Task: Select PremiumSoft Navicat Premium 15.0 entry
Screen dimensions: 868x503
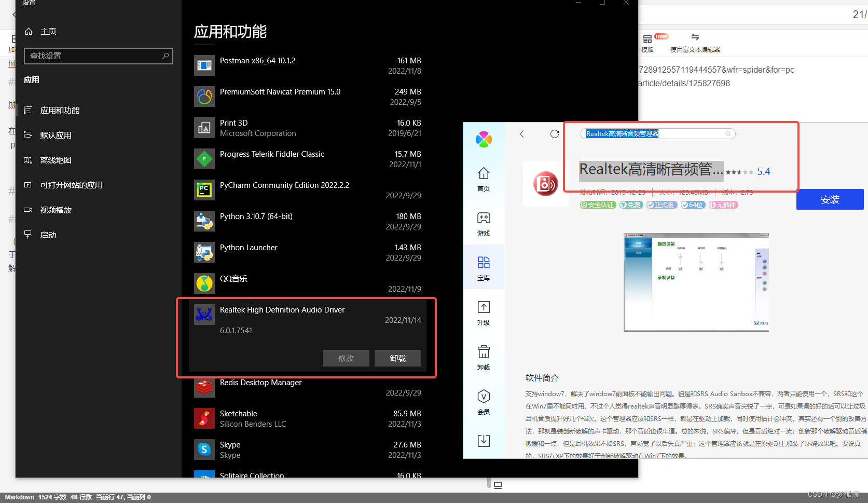Action: pyautogui.click(x=308, y=97)
